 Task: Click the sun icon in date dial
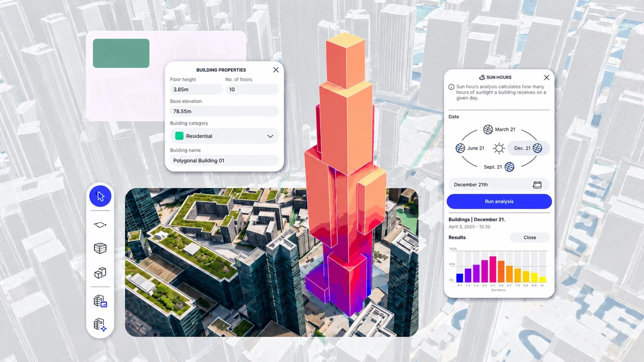(x=499, y=148)
